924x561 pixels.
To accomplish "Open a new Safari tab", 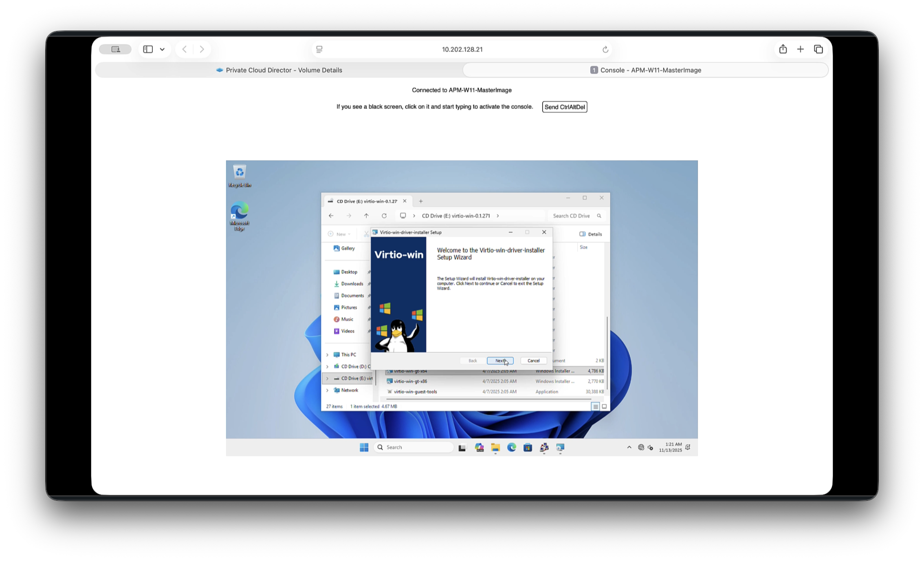I will (800, 49).
